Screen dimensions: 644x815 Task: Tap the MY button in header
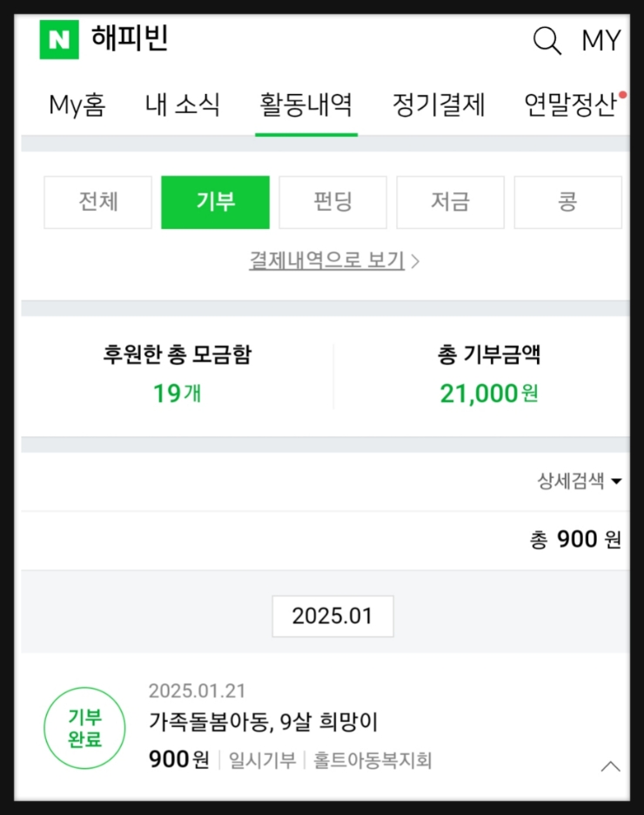[600, 40]
